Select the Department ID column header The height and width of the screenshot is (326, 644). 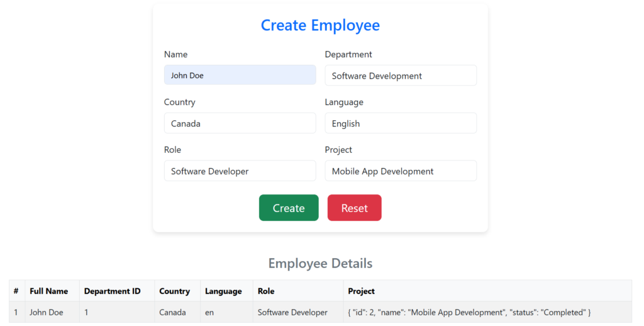[x=117, y=291]
